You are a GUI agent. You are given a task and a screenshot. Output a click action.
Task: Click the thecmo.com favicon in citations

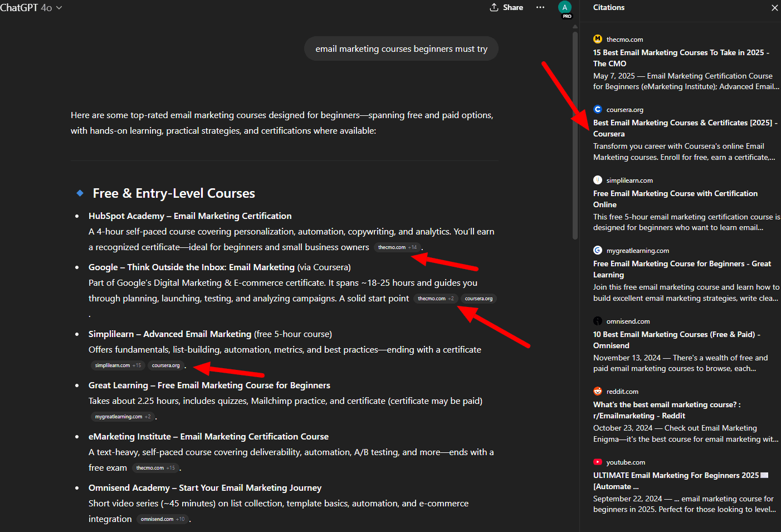tap(598, 39)
